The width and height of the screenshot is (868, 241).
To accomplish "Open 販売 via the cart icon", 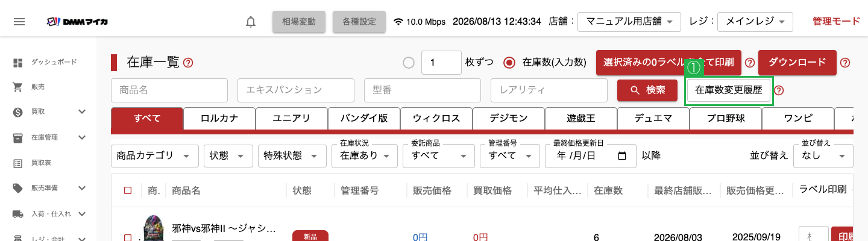I will pyautogui.click(x=18, y=87).
